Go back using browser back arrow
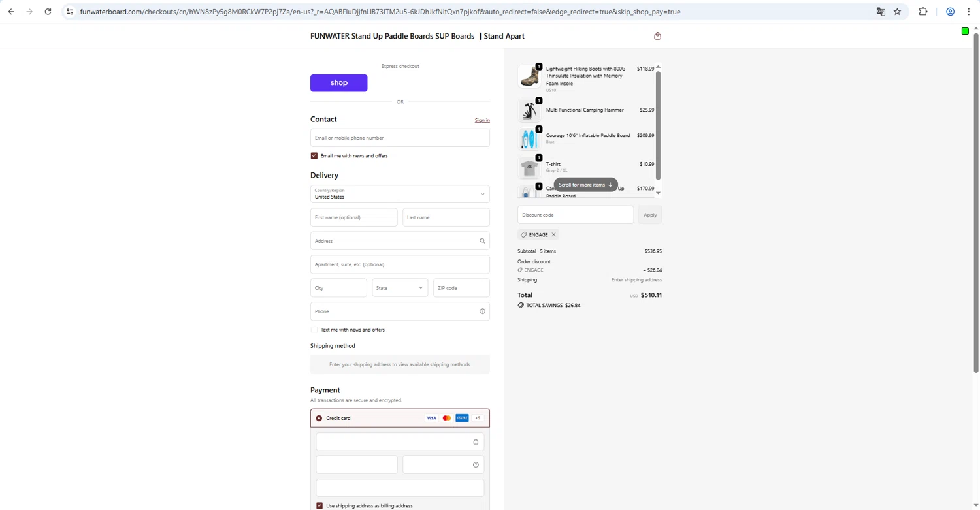Image resolution: width=980 pixels, height=510 pixels. (11, 12)
